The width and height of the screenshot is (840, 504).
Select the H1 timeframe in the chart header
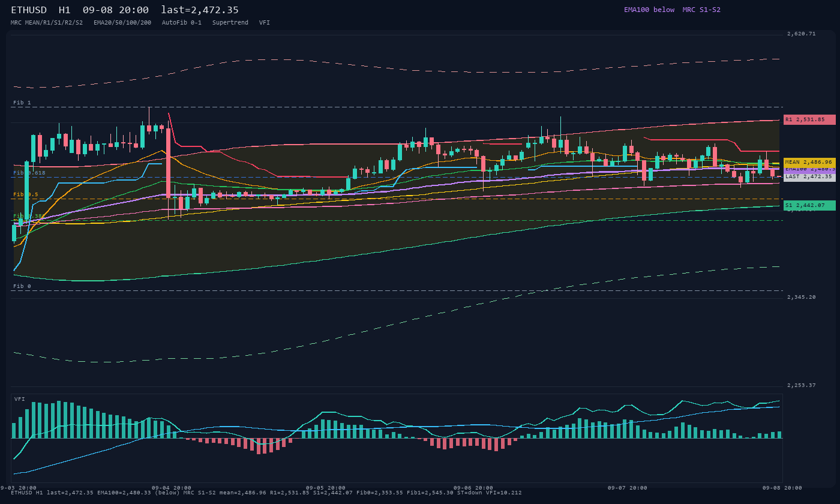[x=65, y=10]
